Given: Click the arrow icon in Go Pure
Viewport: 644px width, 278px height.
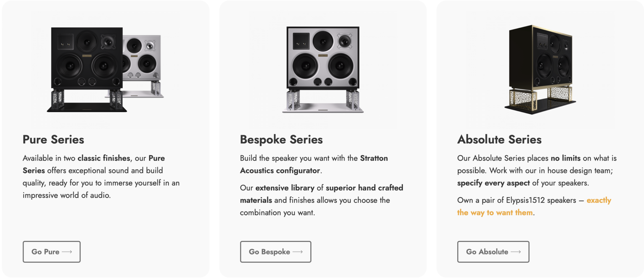Looking at the screenshot, I should (x=67, y=252).
